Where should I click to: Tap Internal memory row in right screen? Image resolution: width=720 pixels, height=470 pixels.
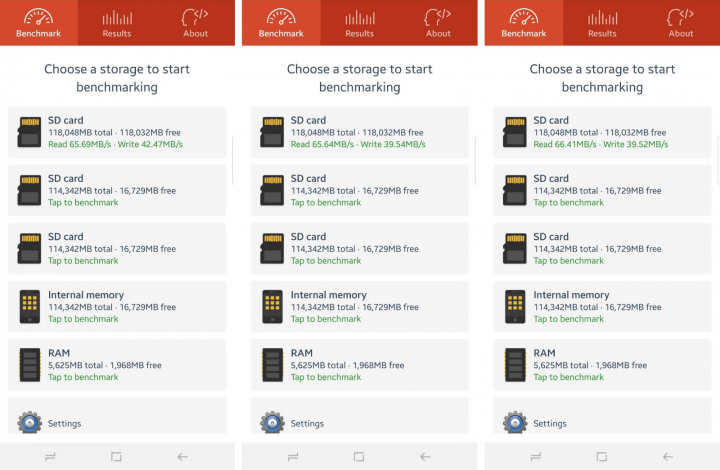(602, 307)
